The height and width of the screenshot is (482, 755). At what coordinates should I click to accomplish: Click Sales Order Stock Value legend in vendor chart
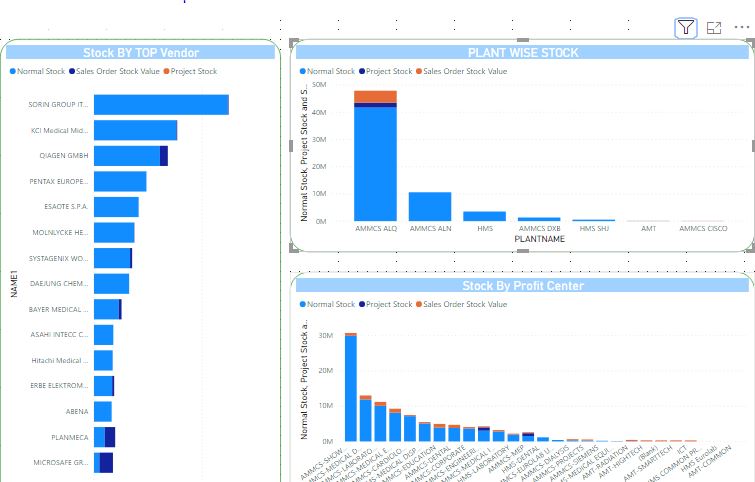(x=114, y=71)
